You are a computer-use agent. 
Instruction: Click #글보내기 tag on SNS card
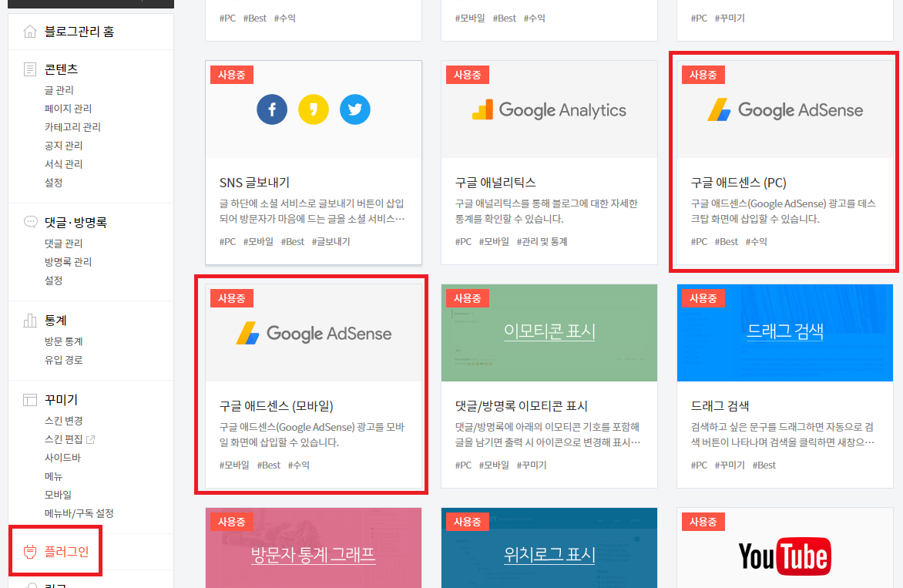click(x=331, y=242)
